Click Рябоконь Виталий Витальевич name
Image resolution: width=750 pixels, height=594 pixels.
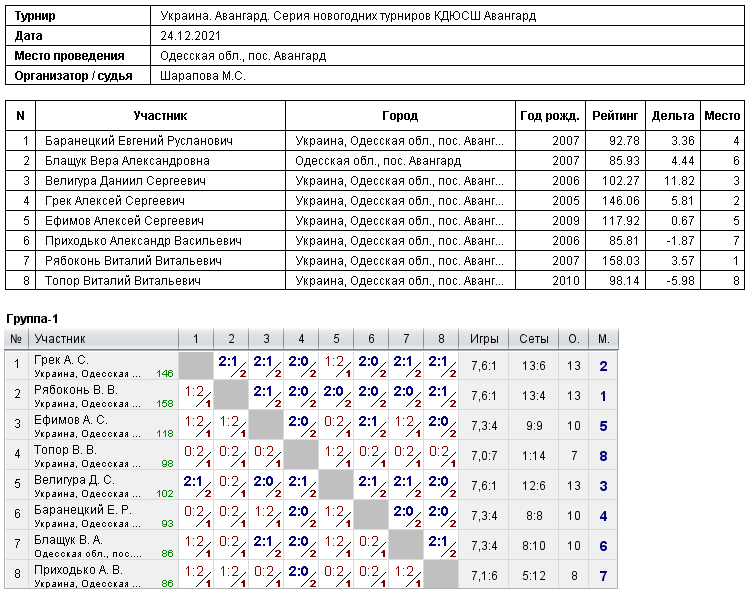pyautogui.click(x=133, y=261)
